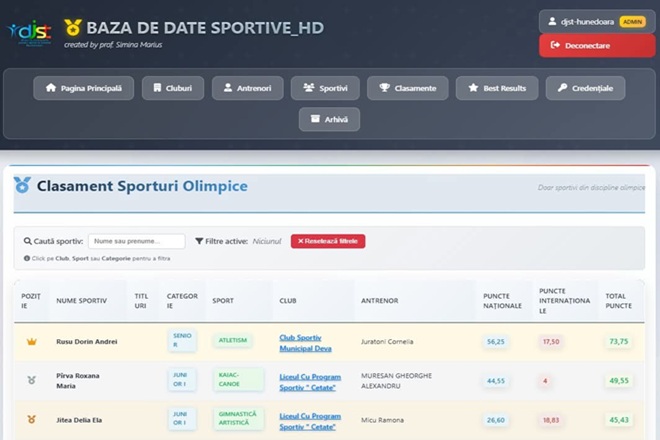Filter by SENIOR category badge

(x=182, y=340)
